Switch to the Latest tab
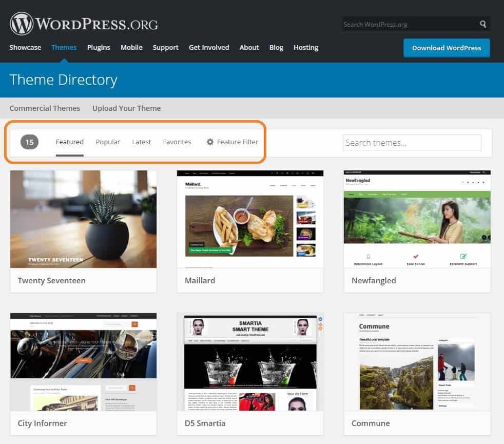Image resolution: width=504 pixels, height=444 pixels. 142,142
